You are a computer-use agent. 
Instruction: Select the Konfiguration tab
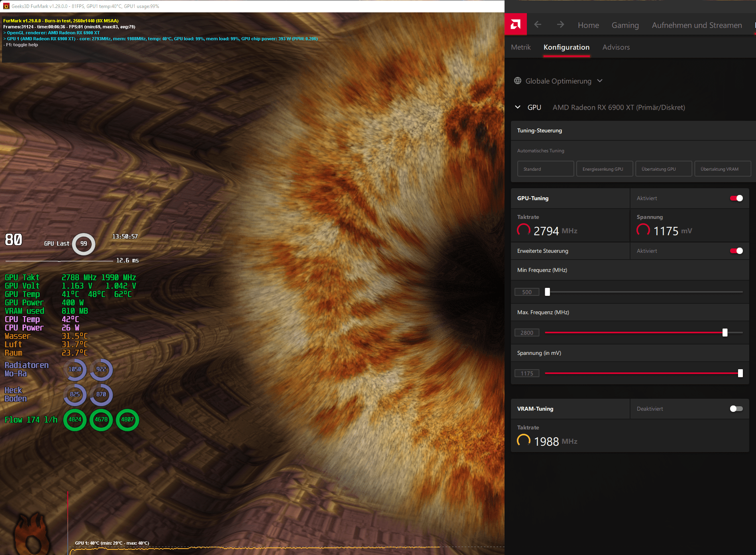[566, 47]
